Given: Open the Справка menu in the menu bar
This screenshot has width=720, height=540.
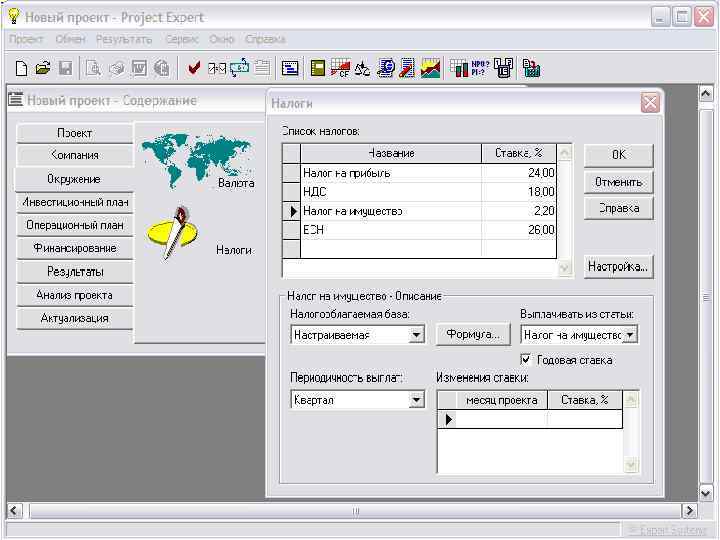Looking at the screenshot, I should [265, 39].
